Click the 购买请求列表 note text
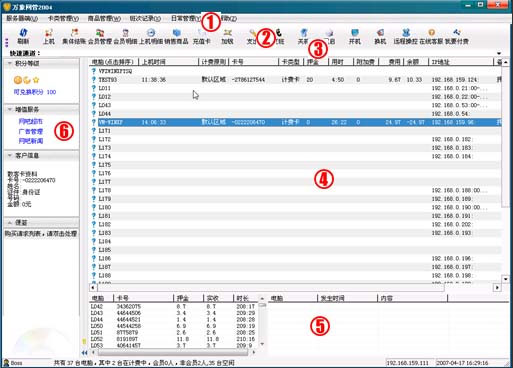Screen dimensions: 513x368 click(41, 234)
